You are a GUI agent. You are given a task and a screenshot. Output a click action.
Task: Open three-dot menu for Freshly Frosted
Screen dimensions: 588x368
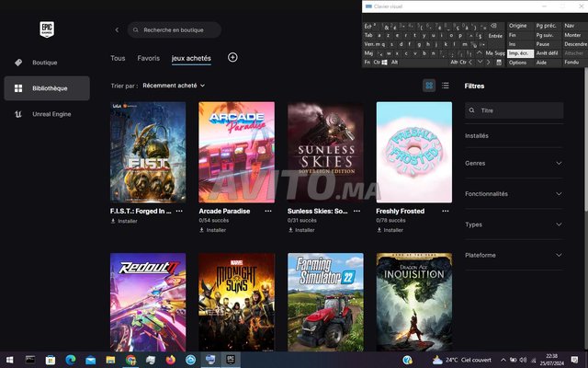(446, 211)
